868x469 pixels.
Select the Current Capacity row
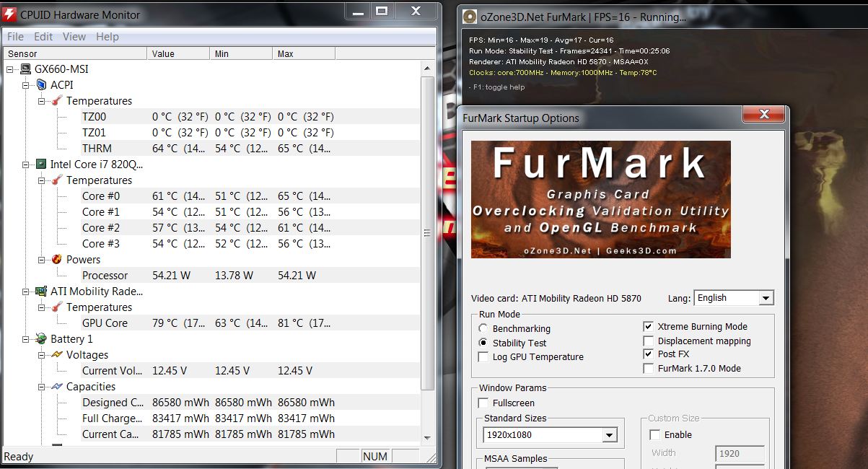(x=211, y=434)
